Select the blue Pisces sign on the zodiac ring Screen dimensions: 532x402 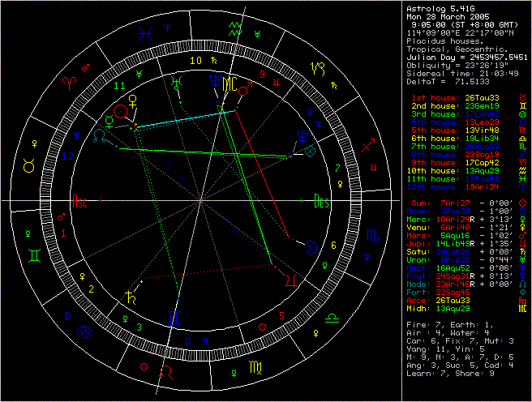click(146, 33)
